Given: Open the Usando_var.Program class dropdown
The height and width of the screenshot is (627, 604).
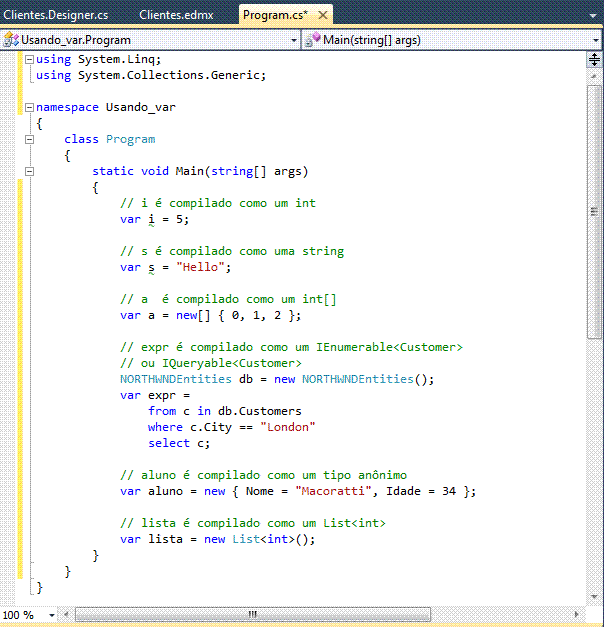Looking at the screenshot, I should pos(294,40).
